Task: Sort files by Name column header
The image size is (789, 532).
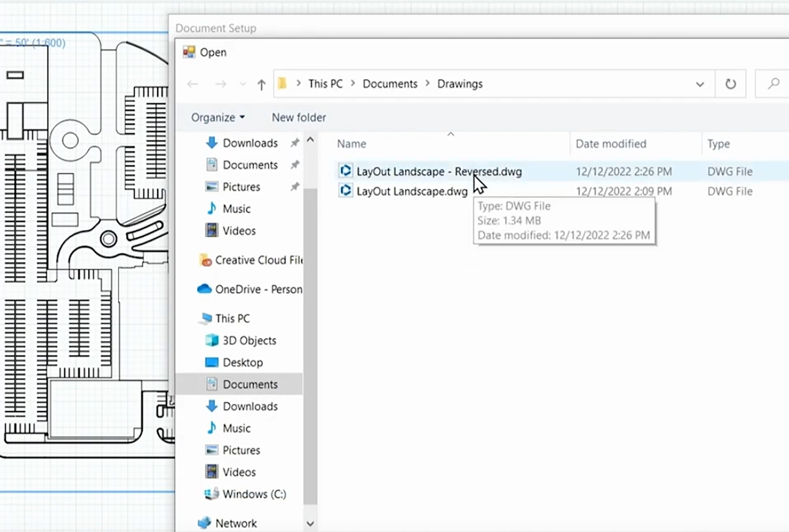Action: (x=351, y=144)
